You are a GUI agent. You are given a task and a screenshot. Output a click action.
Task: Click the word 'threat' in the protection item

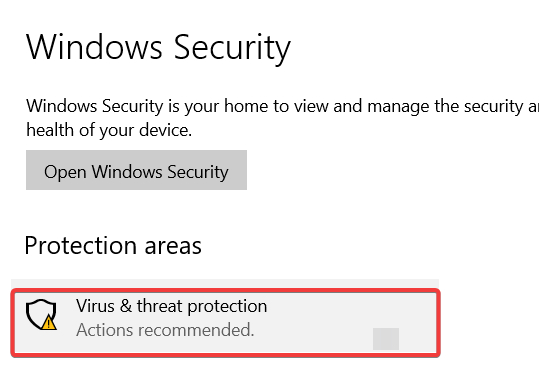pyautogui.click(x=160, y=305)
